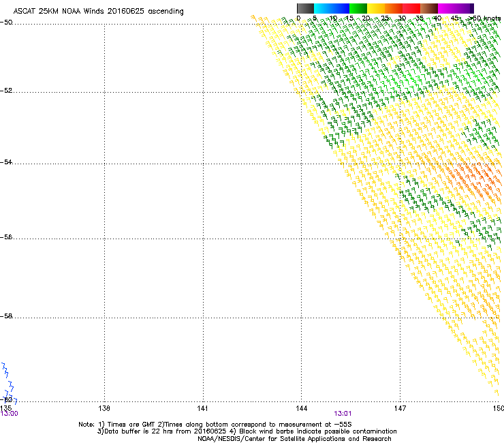Click the purple 13:00 time stamp
The width and height of the screenshot is (504, 443).
pos(10,414)
